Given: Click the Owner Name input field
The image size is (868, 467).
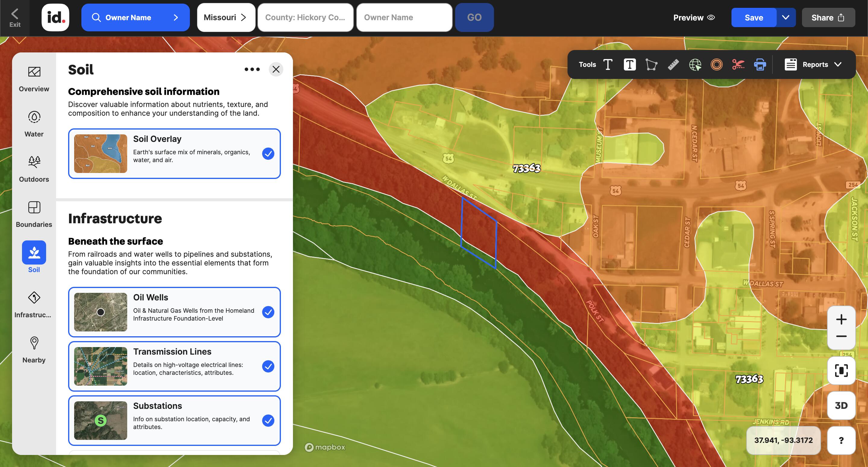Looking at the screenshot, I should tap(404, 17).
